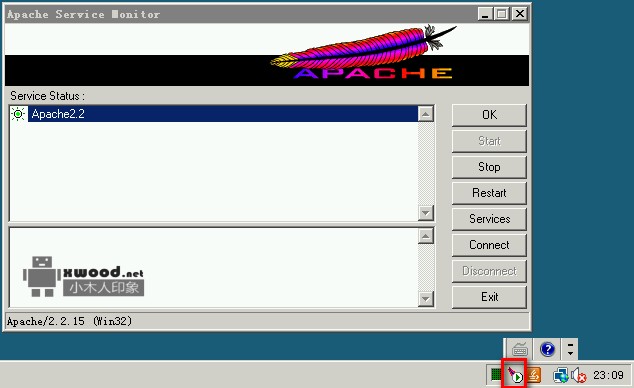Close the Apache Service Monitor window

click(x=520, y=14)
